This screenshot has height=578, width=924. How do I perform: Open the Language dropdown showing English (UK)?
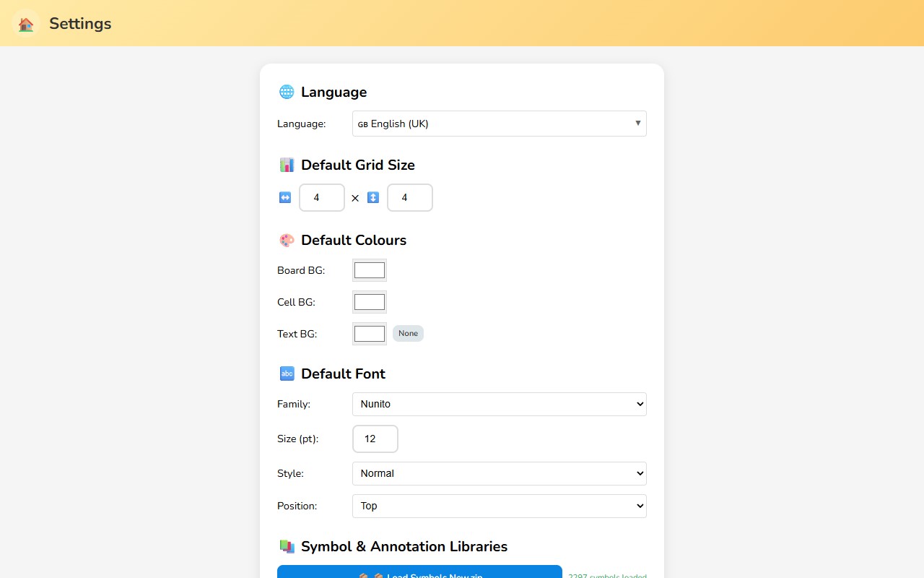(499, 124)
